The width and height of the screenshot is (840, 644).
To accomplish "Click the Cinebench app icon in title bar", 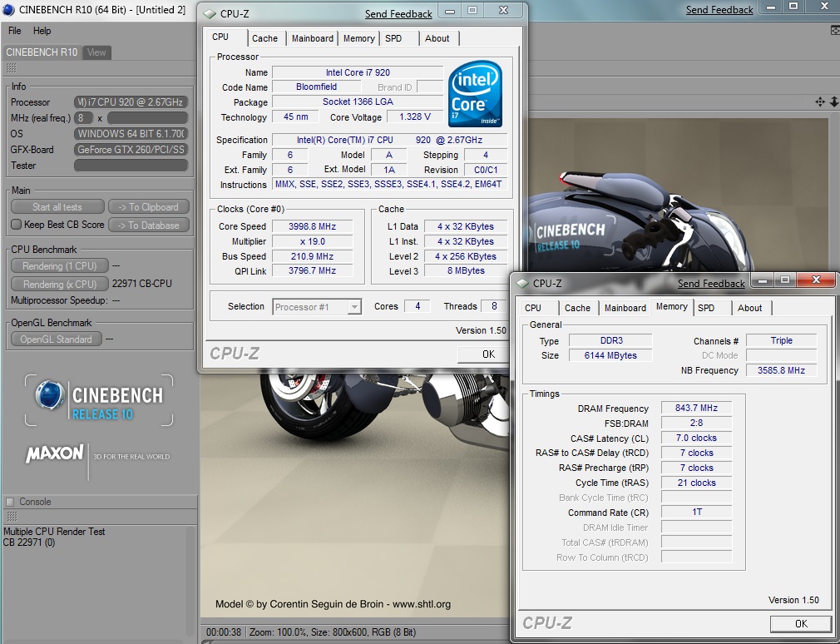I will point(8,10).
